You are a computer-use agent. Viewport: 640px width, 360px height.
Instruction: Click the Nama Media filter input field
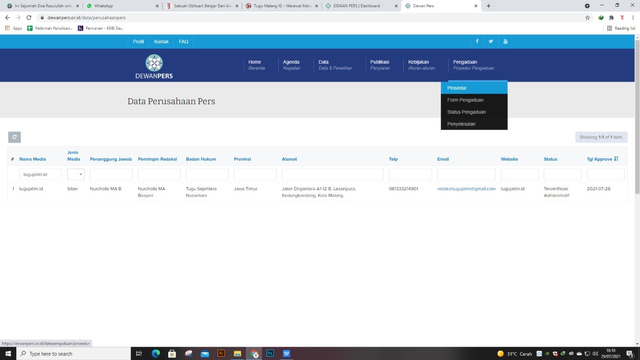pyautogui.click(x=40, y=174)
